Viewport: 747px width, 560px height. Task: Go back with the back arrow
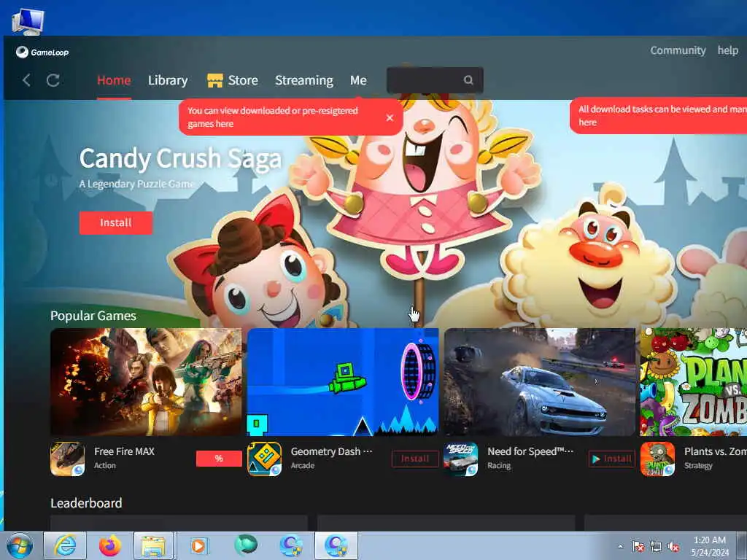click(x=26, y=80)
